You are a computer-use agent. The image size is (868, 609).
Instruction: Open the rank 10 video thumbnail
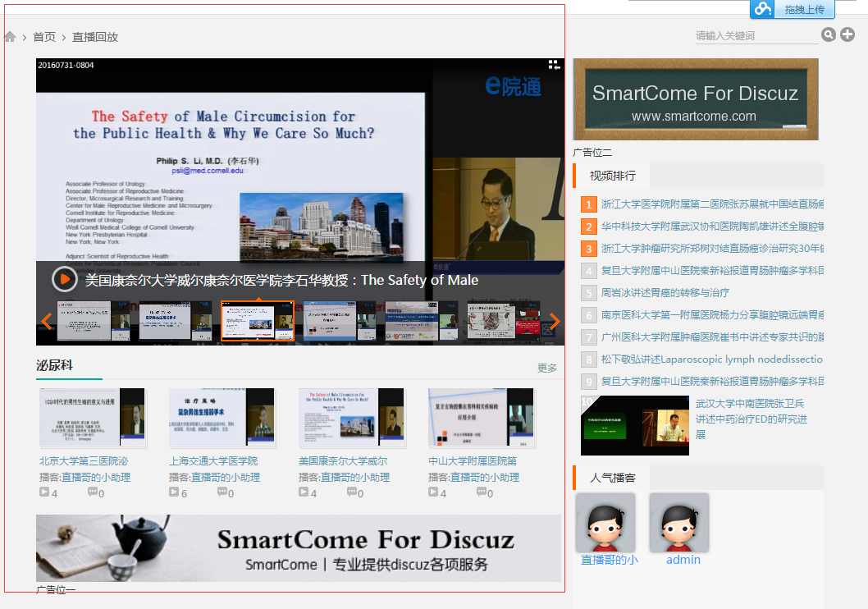tap(635, 425)
